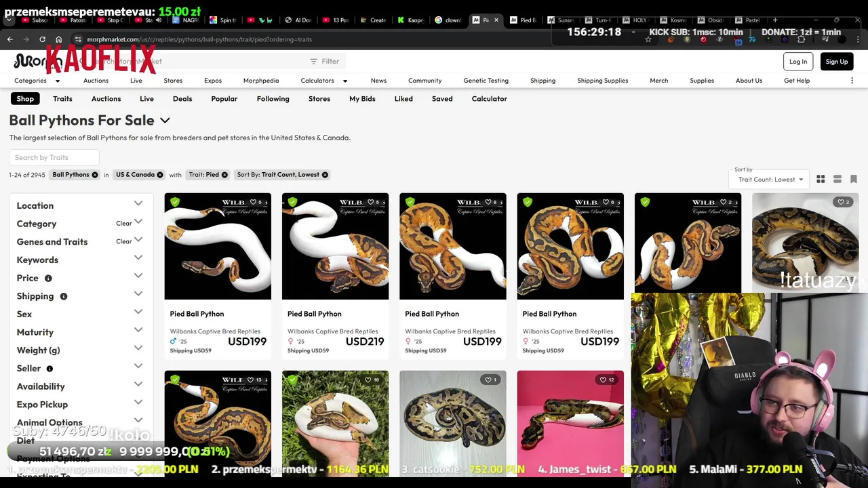Click the info icon next to Shipping
The image size is (868, 488).
64,296
